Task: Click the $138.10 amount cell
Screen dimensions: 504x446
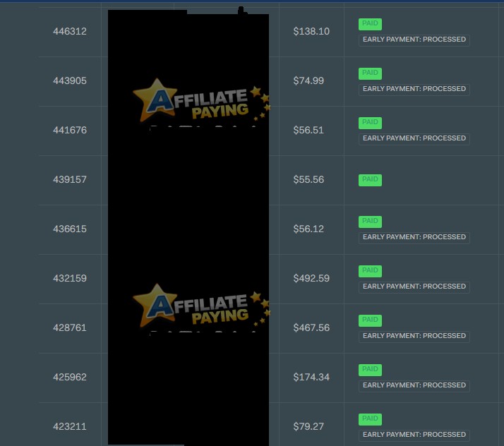Action: coord(311,32)
